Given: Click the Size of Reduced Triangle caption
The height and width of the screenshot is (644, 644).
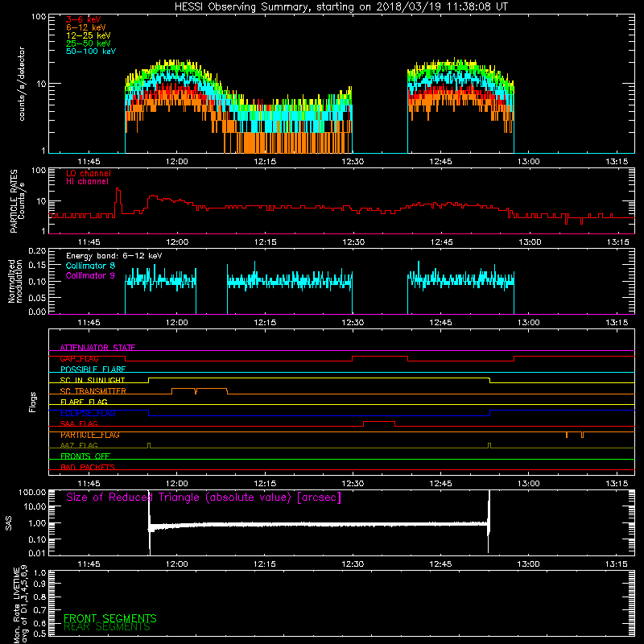Looking at the screenshot, I should click(x=204, y=497).
